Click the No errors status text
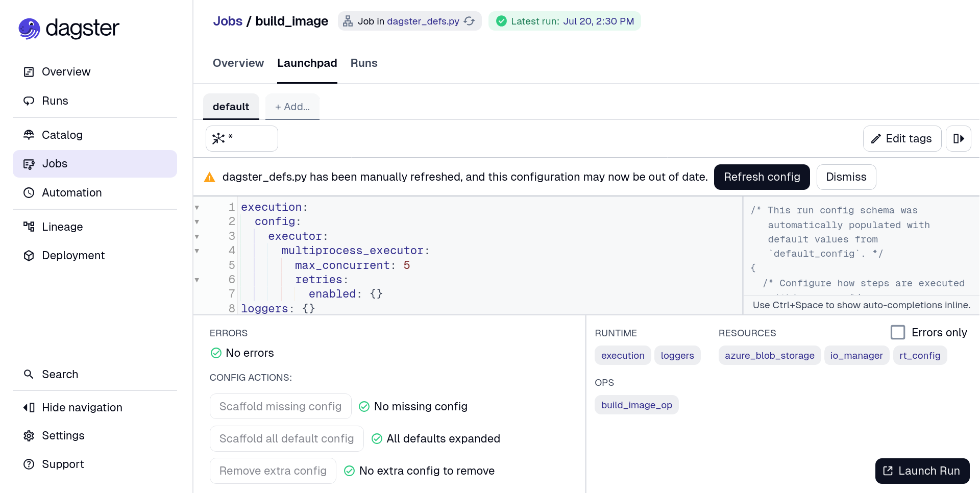 (x=250, y=353)
